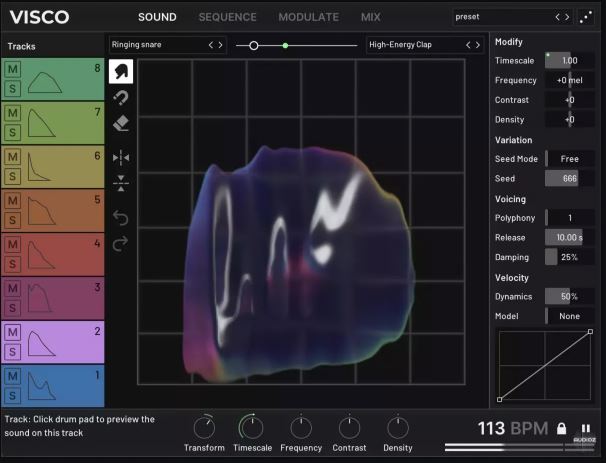Undo the last edit
The height and width of the screenshot is (463, 606).
click(121, 218)
